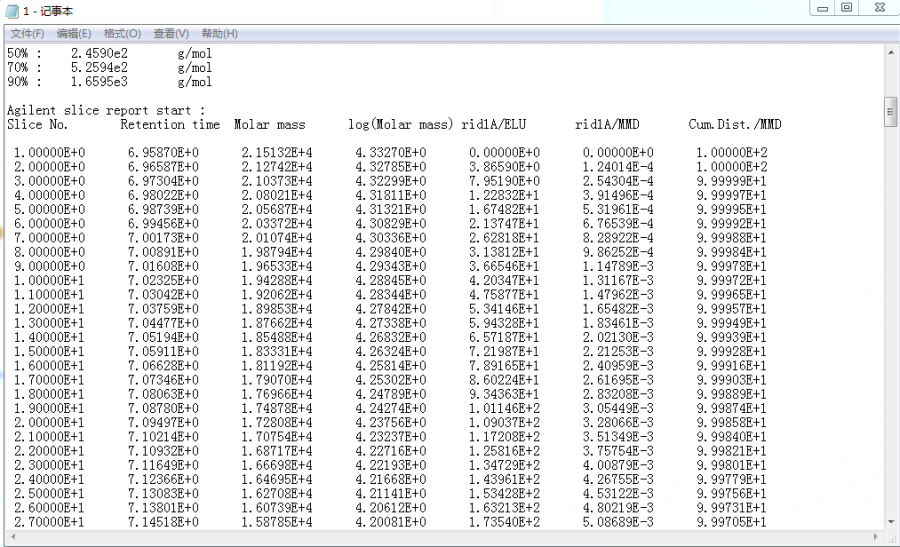The height and width of the screenshot is (547, 900).
Task: Click the 'Retention time' column header
Action: 170,125
